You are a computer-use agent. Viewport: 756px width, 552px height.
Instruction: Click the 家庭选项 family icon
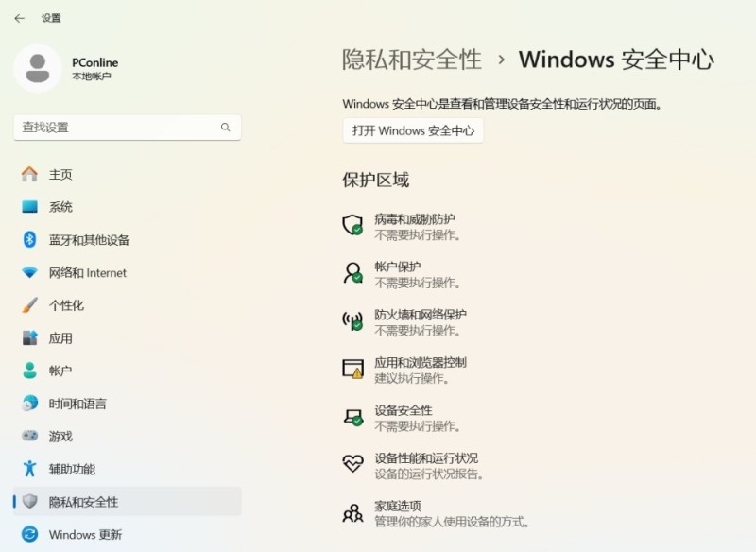(352, 513)
